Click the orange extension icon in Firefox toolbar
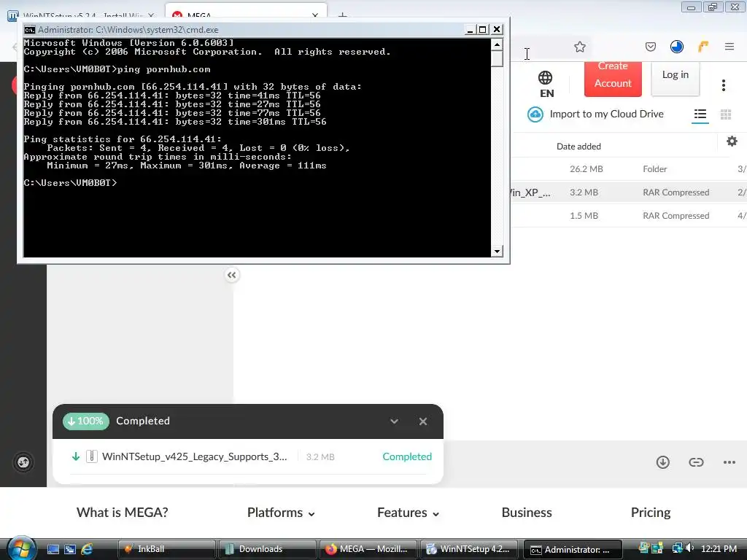 pos(703,47)
